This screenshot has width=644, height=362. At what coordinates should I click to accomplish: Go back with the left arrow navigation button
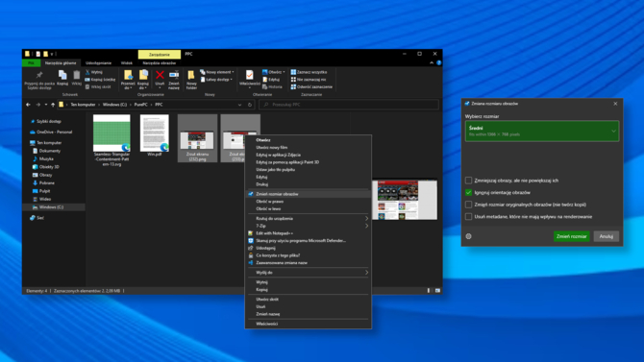coord(28,105)
